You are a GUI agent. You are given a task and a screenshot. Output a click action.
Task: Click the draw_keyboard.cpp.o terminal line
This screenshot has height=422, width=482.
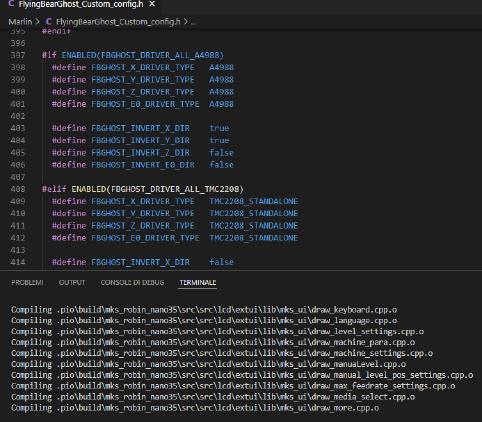pos(204,310)
